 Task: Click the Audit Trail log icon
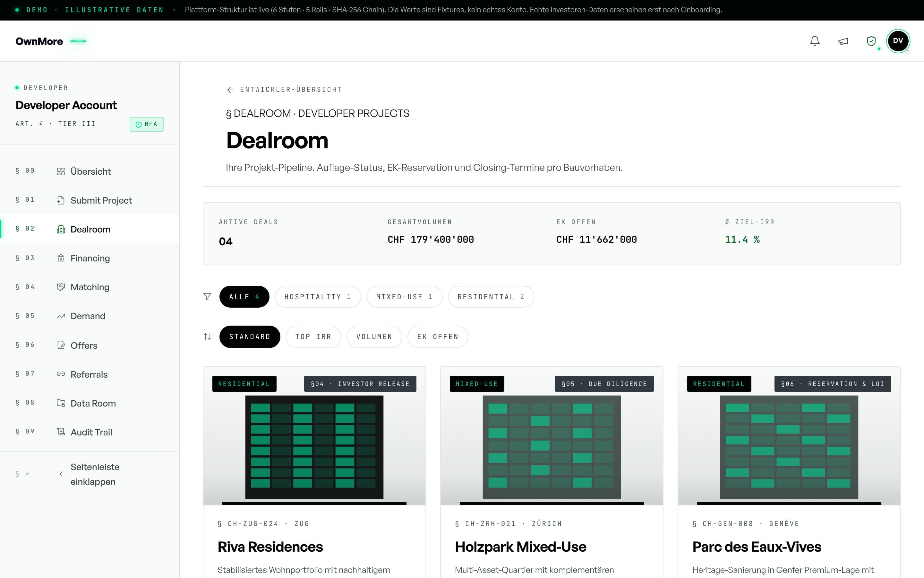click(x=61, y=432)
